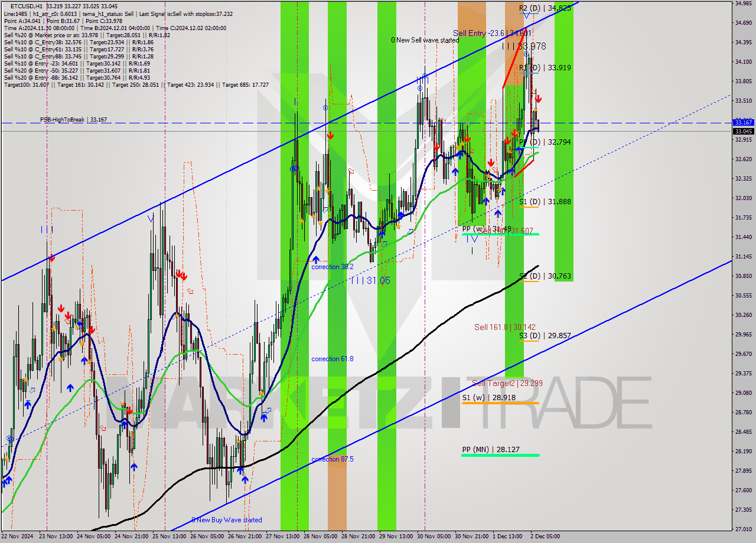Click the '0 New Sell wave started' label
The height and width of the screenshot is (543, 756).
(425, 40)
